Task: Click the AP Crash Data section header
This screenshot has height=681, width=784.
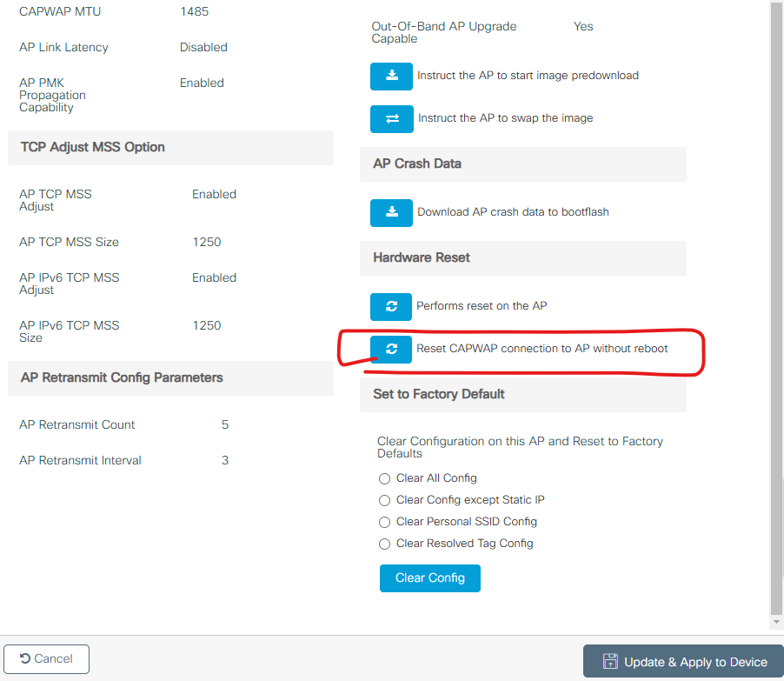Action: (x=523, y=164)
